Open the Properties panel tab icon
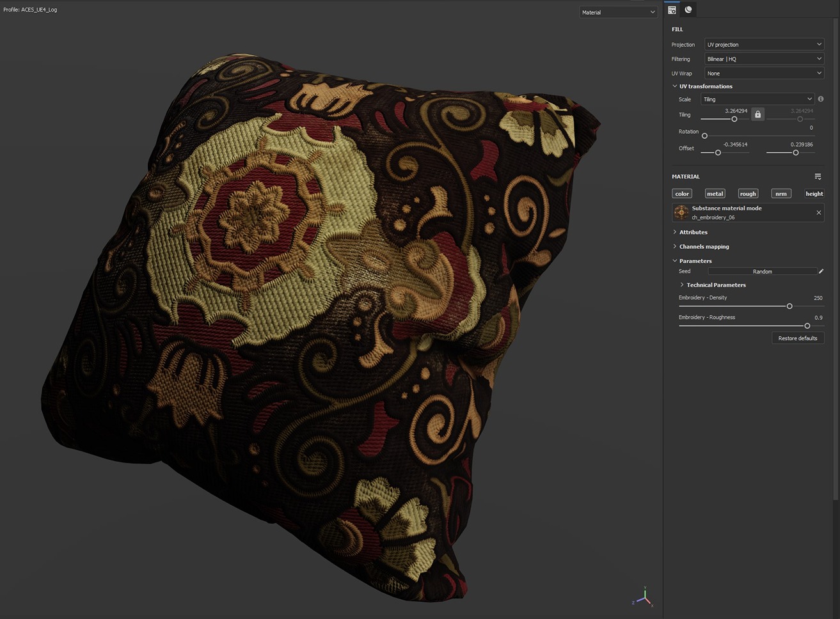Image resolution: width=840 pixels, height=619 pixels. point(672,10)
